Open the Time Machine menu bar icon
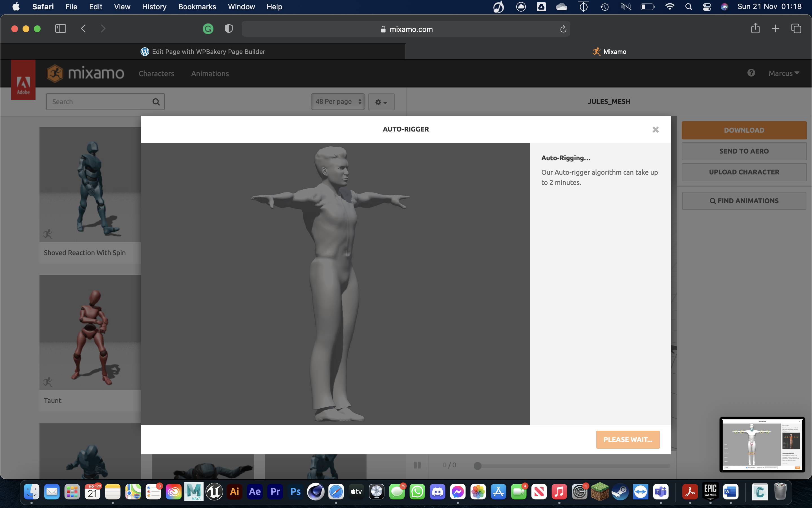This screenshot has height=508, width=812. [x=605, y=7]
